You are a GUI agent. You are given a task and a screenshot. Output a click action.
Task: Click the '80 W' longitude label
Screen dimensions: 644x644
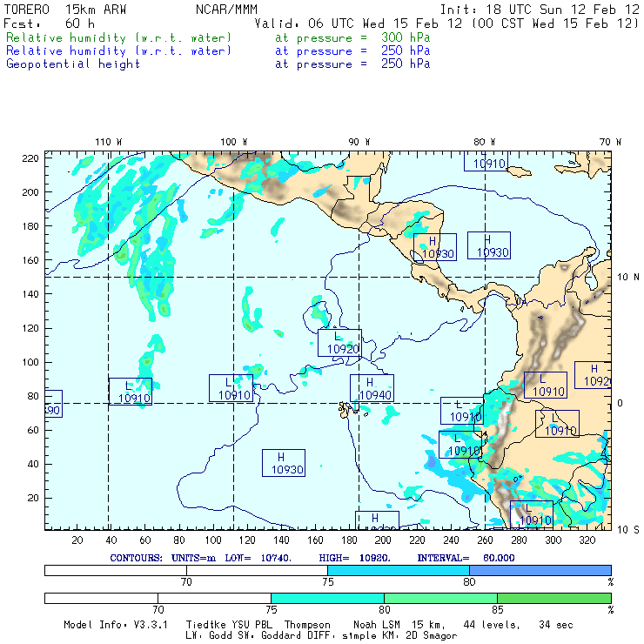pyautogui.click(x=484, y=142)
